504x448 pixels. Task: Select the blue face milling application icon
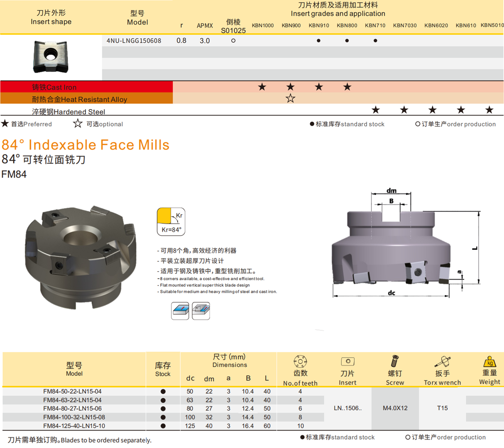click(180, 311)
